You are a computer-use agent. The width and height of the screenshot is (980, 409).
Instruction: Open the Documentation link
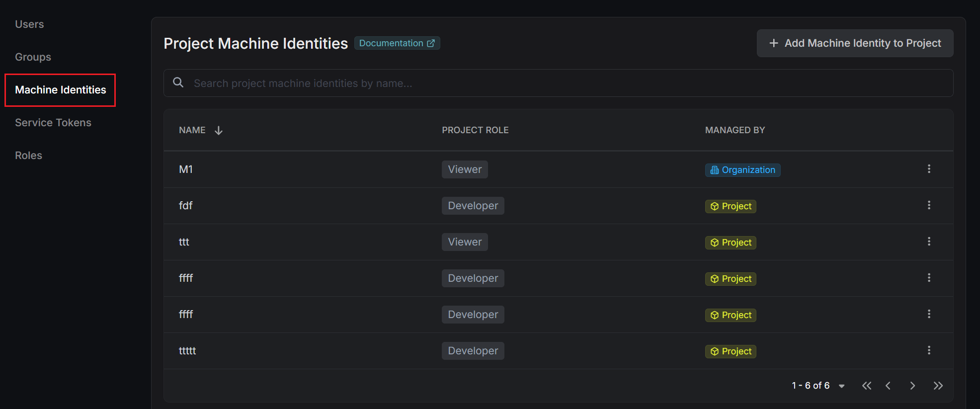pos(397,43)
